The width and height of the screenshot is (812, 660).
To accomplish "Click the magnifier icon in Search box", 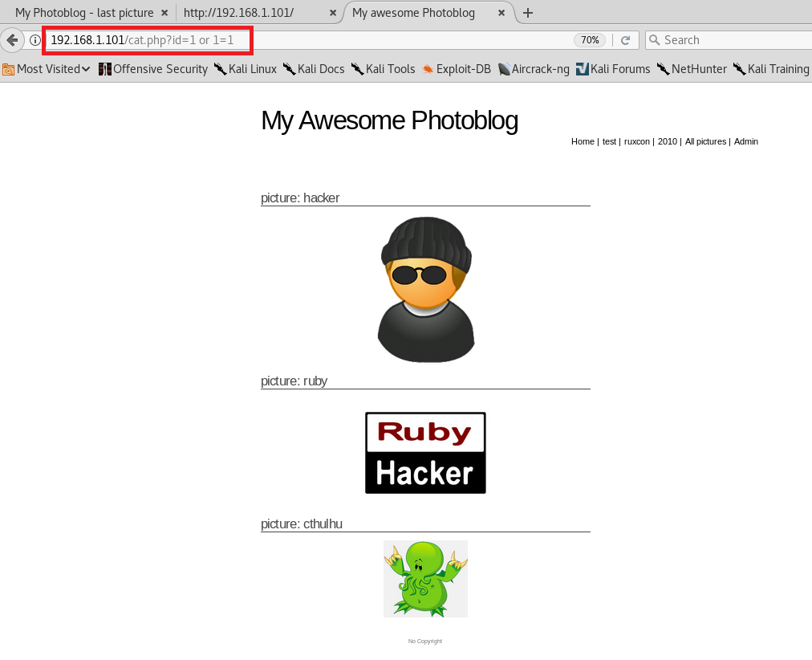I will pyautogui.click(x=655, y=40).
